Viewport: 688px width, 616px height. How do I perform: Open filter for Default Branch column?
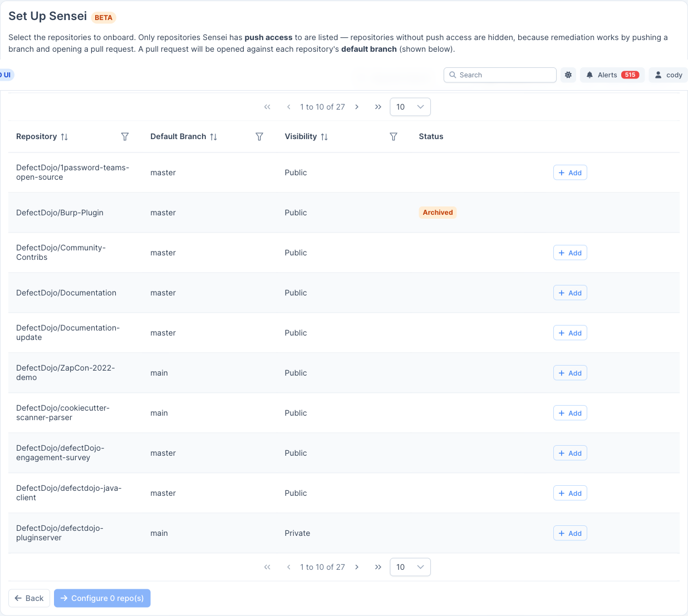259,137
